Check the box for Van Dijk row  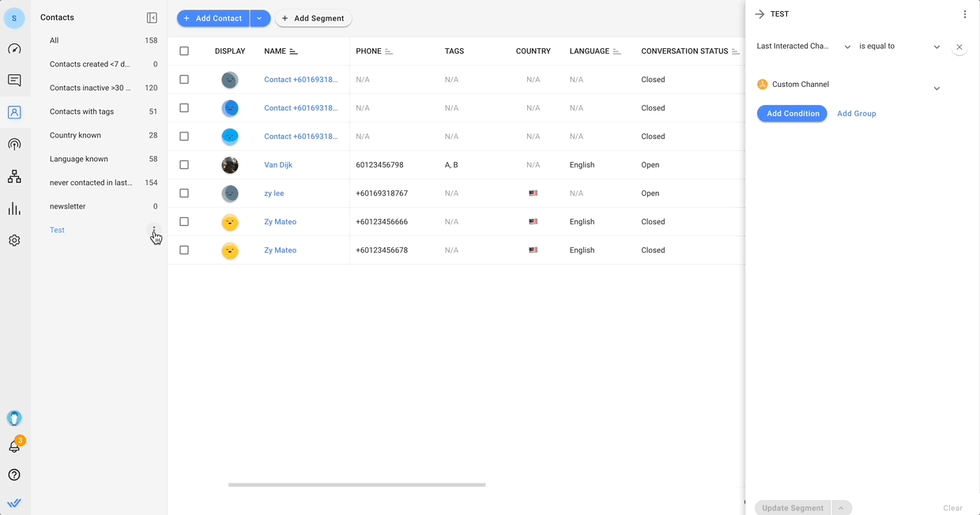click(184, 165)
